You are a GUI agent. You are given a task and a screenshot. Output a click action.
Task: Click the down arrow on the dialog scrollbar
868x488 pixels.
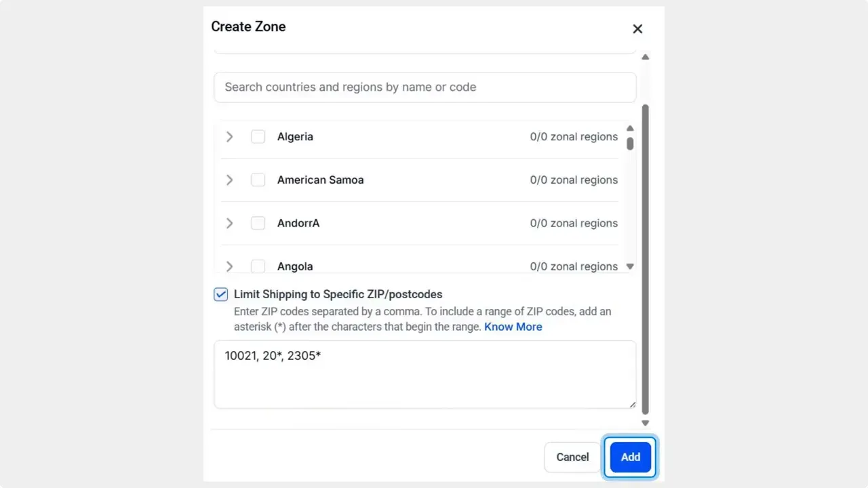click(x=645, y=422)
